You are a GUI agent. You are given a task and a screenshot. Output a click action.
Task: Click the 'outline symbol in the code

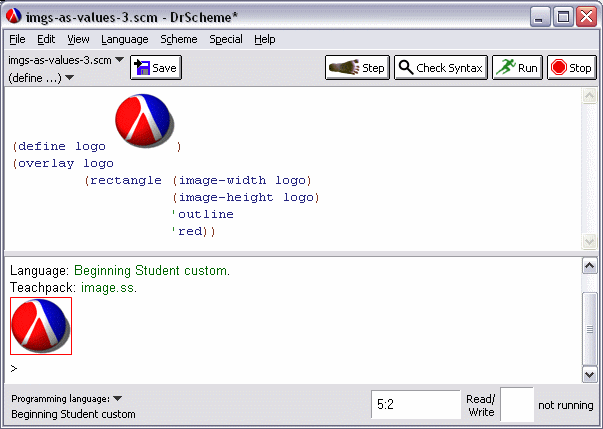click(203, 214)
